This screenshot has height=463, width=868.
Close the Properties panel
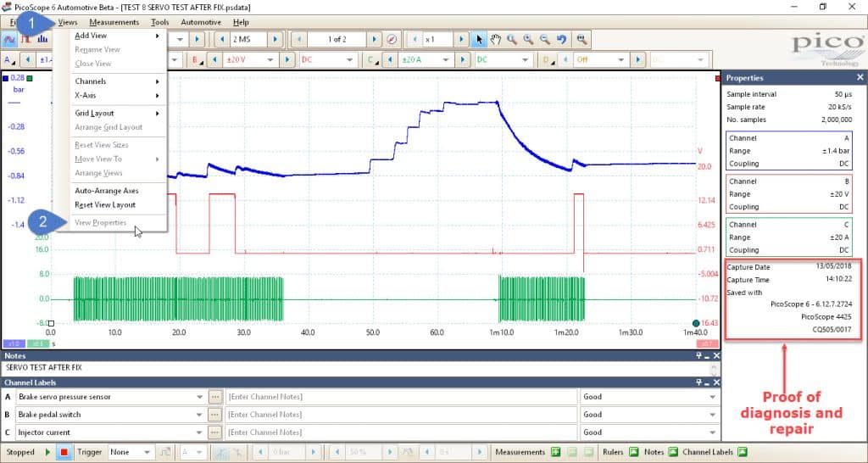click(860, 77)
